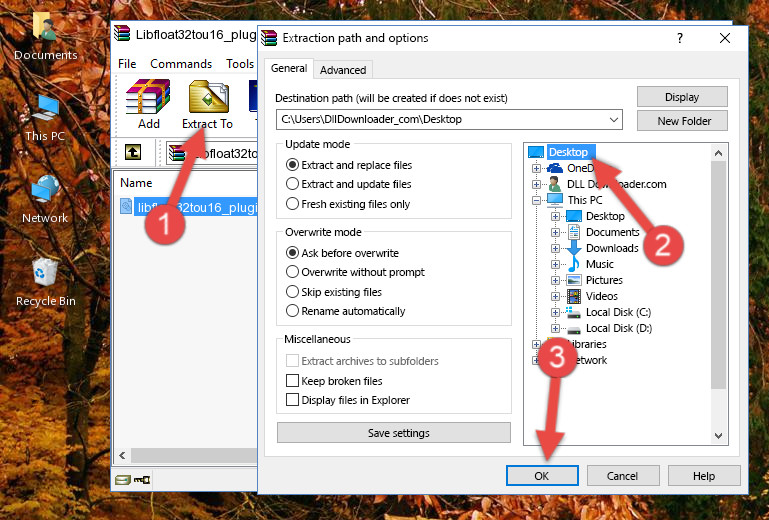The image size is (769, 520).
Task: Click the New Folder button
Action: click(x=682, y=121)
